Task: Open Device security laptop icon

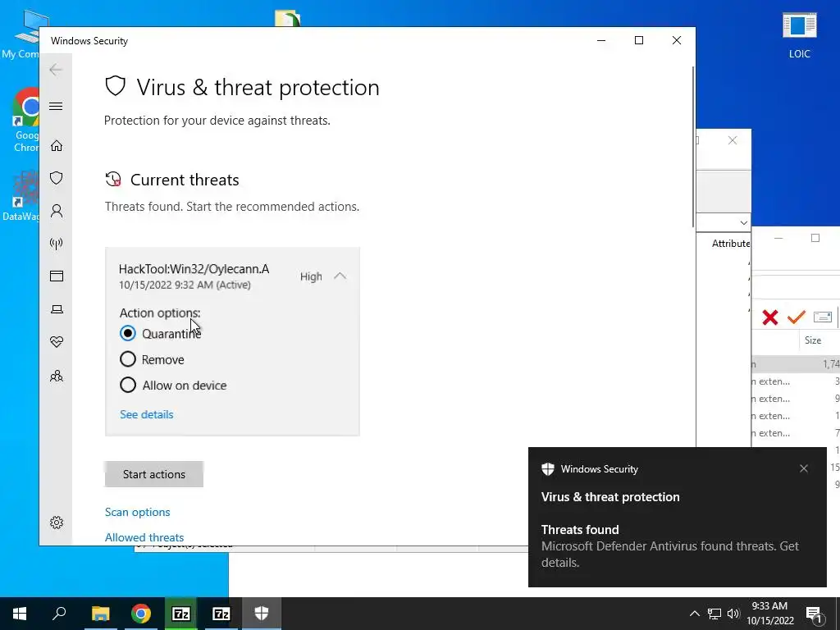Action: tap(57, 309)
